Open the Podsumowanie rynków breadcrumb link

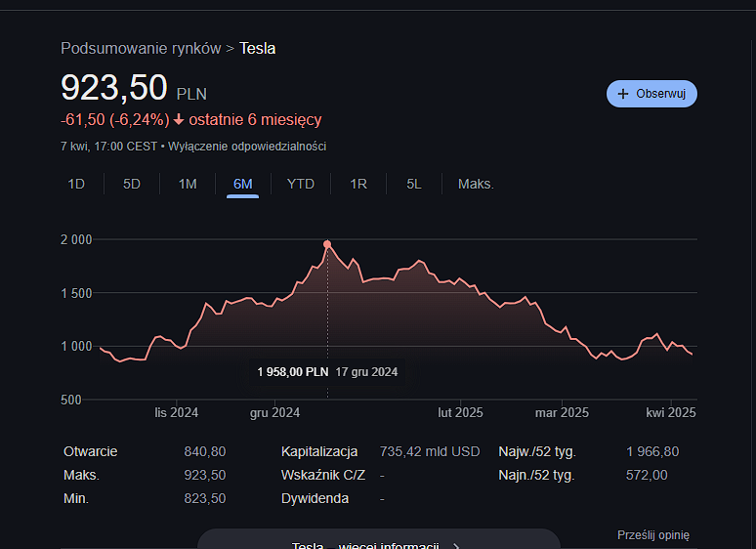(x=141, y=48)
